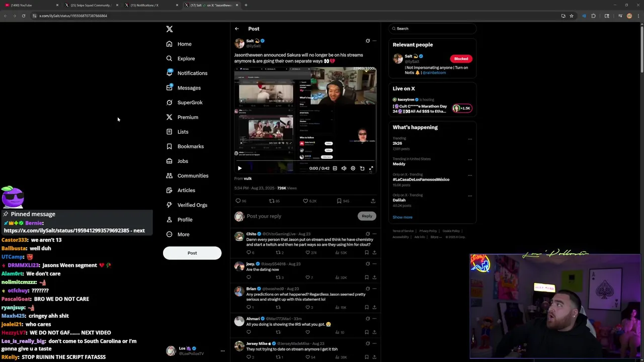The width and height of the screenshot is (644, 362).
Task: Open more options for Salt's main post
Action: [374, 41]
